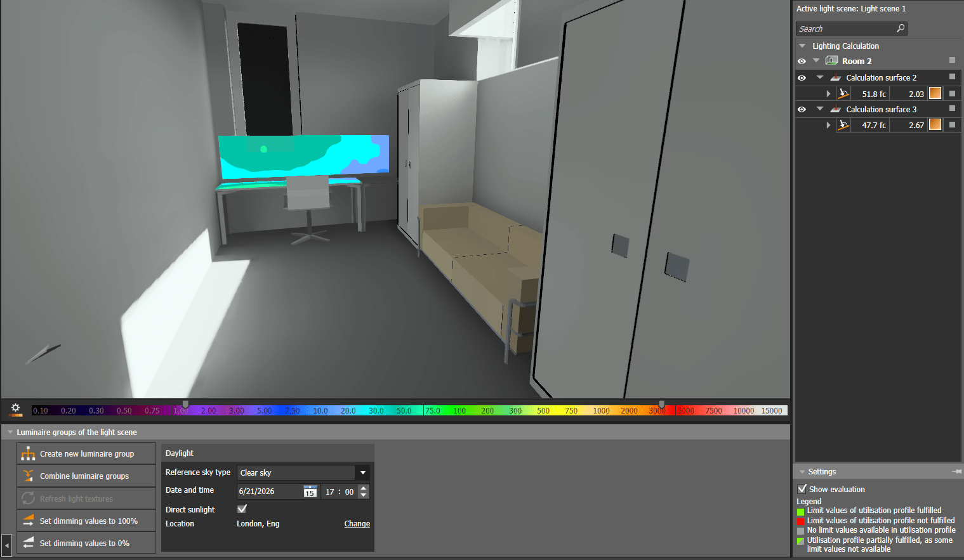Image resolution: width=964 pixels, height=560 pixels.
Task: Select the Room 2 room icon
Action: click(831, 61)
